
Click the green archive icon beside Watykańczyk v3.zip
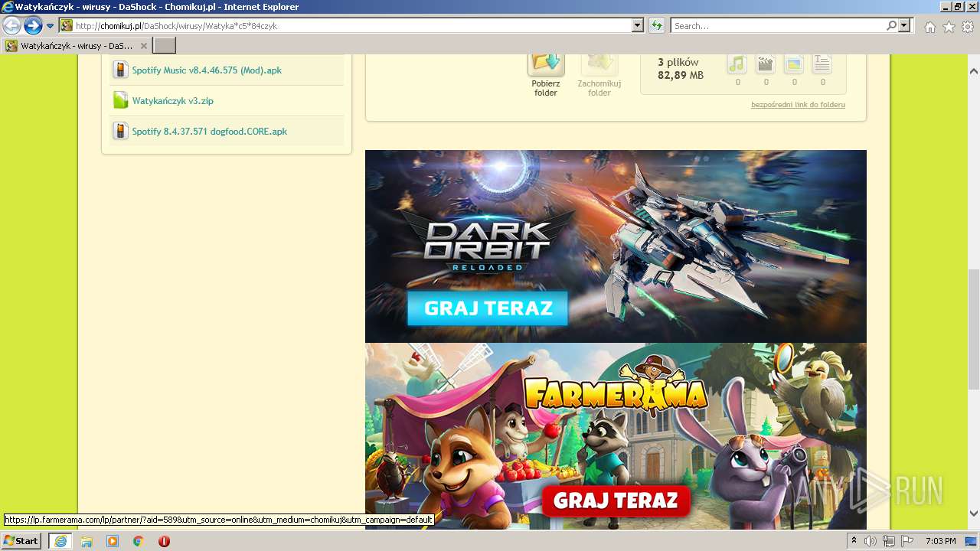(120, 100)
